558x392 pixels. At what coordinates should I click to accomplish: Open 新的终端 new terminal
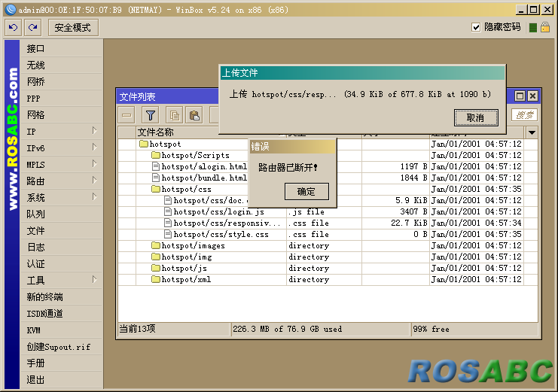61,297
